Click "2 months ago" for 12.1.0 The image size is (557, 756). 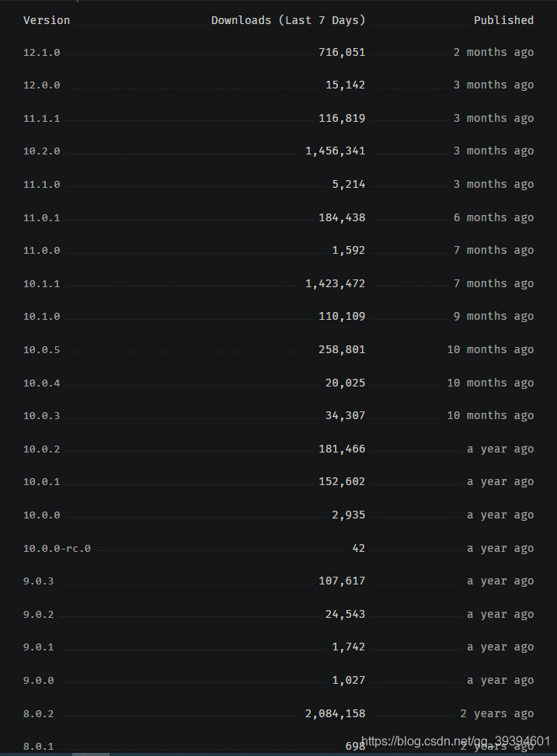click(x=493, y=52)
